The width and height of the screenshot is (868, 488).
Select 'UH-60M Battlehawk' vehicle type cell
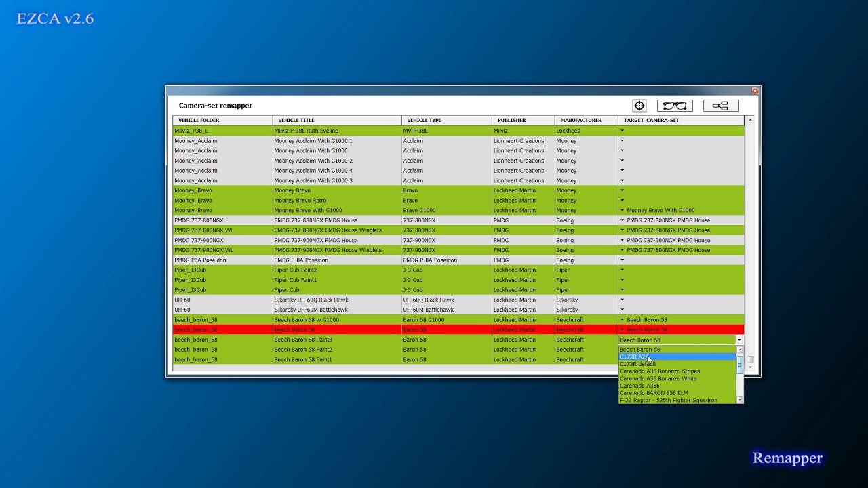point(447,310)
